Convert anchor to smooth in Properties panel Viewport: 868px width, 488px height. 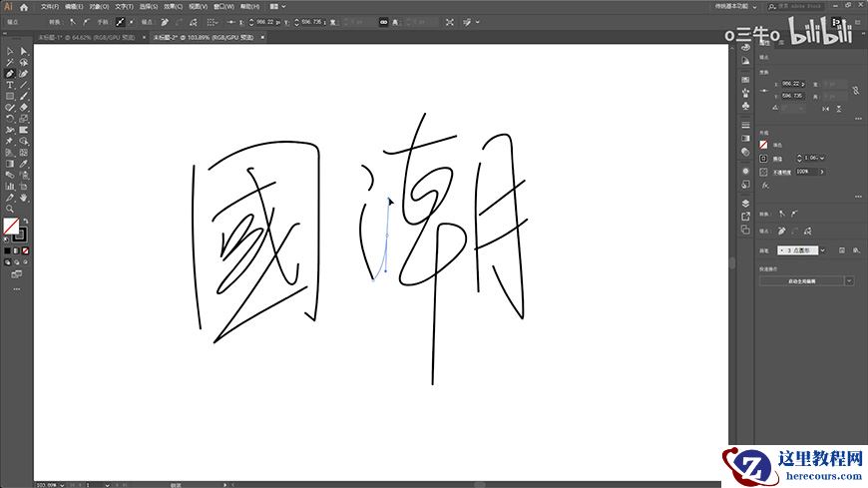tap(794, 214)
